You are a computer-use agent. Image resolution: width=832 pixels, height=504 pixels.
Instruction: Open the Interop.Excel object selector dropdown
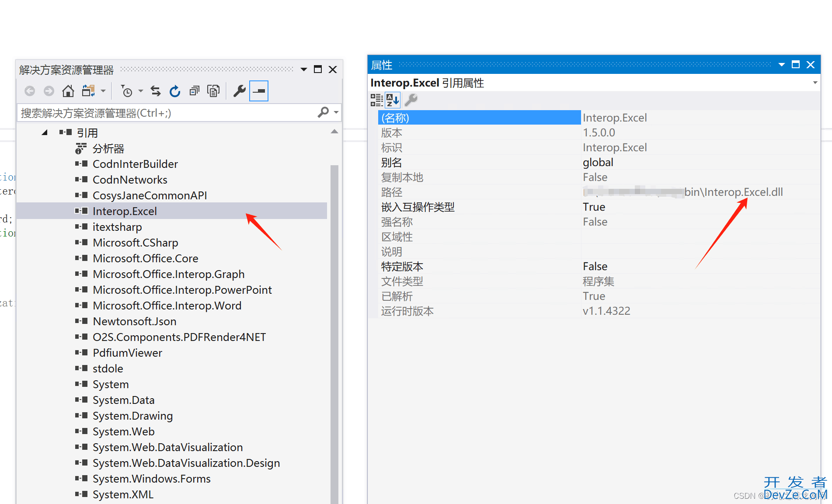(x=815, y=83)
